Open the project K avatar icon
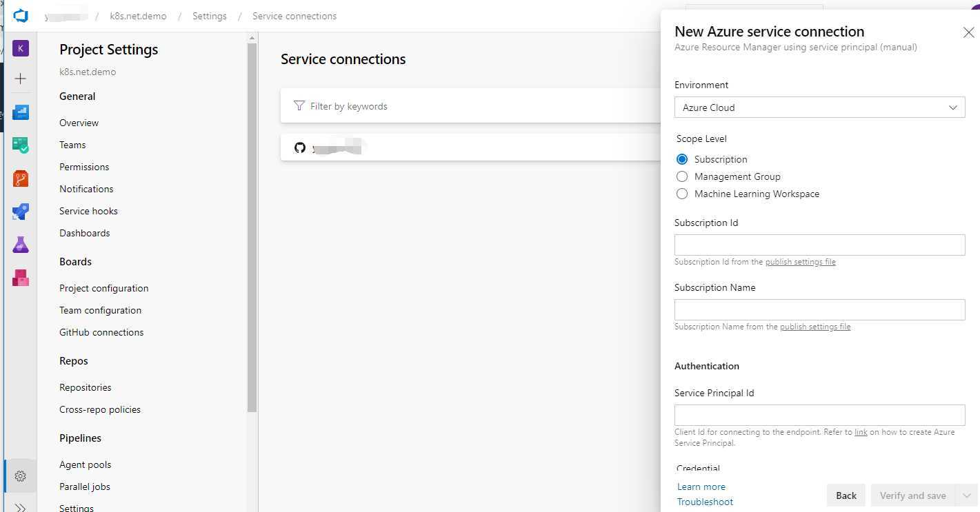 21,48
